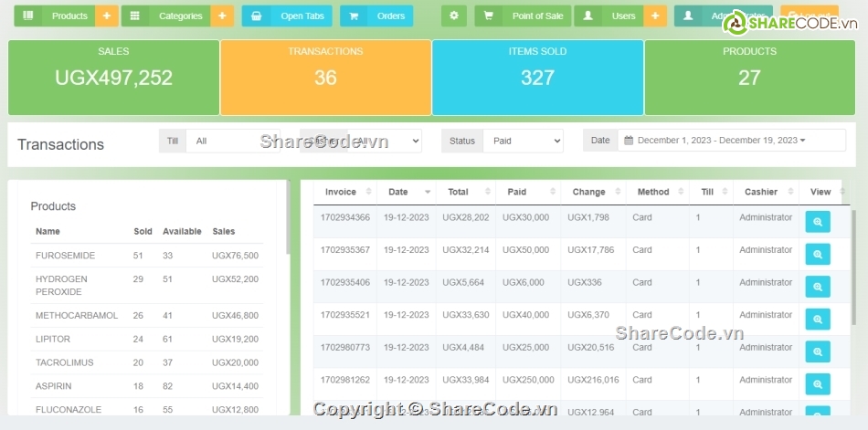Screen dimensions: 868x430
Task: Open the Date range picker
Action: point(731,141)
